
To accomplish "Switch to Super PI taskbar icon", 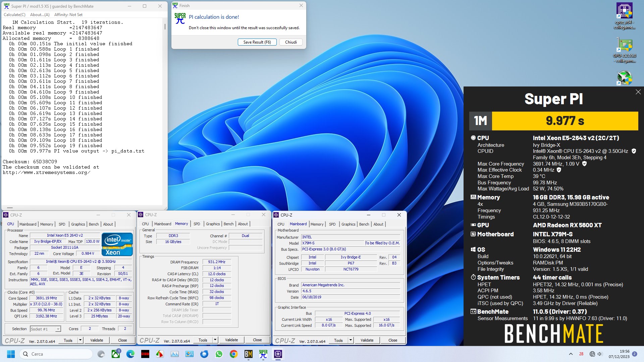I will tap(263, 354).
